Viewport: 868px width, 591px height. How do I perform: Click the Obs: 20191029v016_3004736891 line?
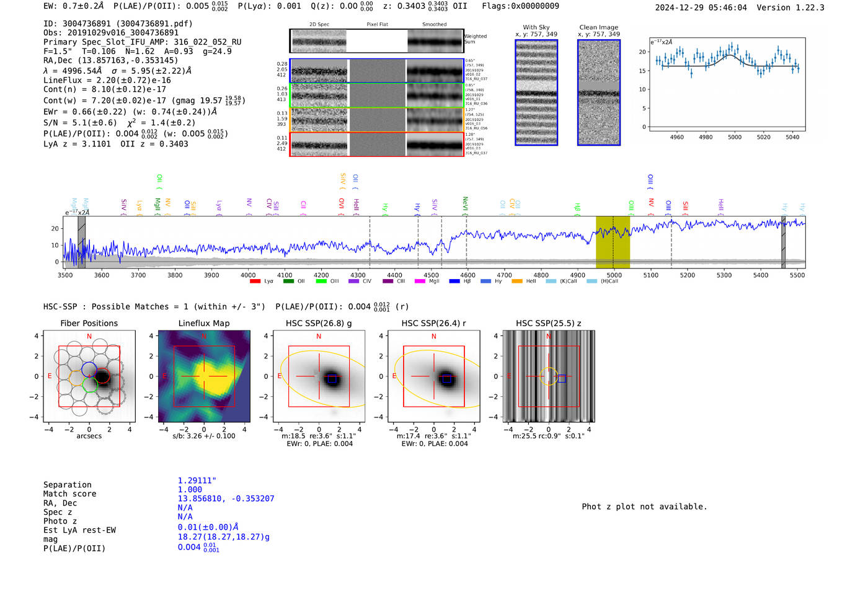coord(111,33)
